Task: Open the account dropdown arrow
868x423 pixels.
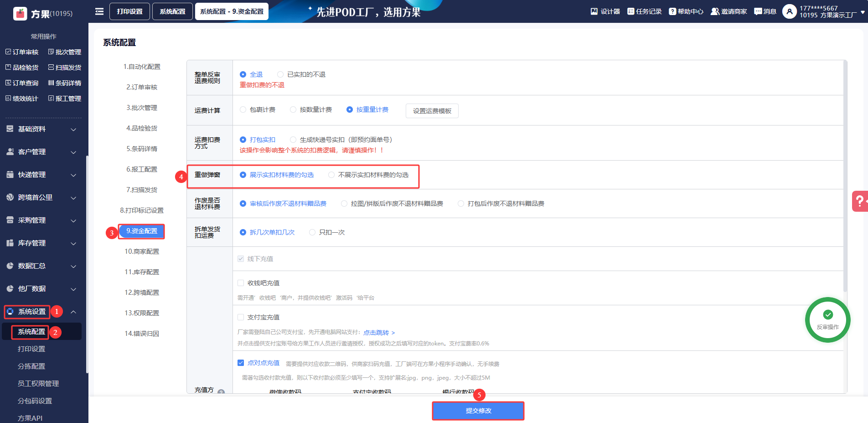Action: pos(863,12)
